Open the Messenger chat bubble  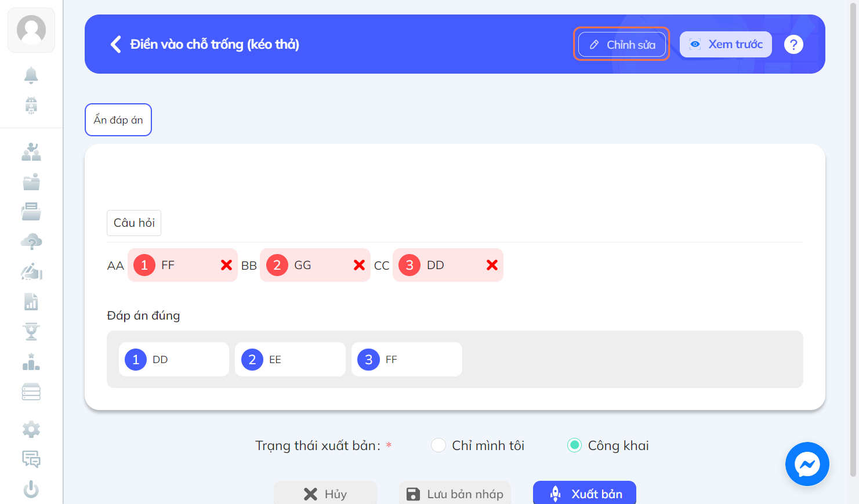point(807,464)
